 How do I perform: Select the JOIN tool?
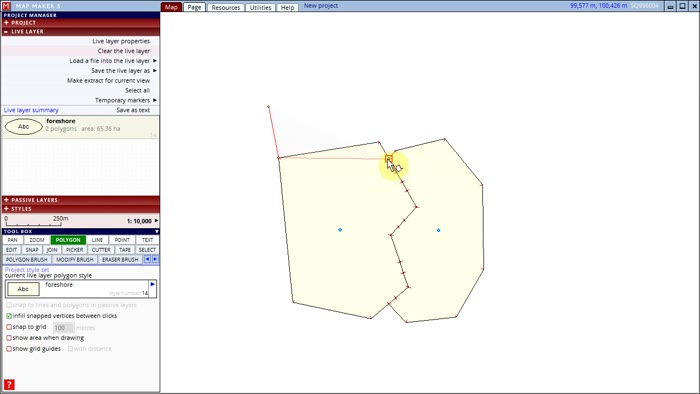pyautogui.click(x=52, y=250)
